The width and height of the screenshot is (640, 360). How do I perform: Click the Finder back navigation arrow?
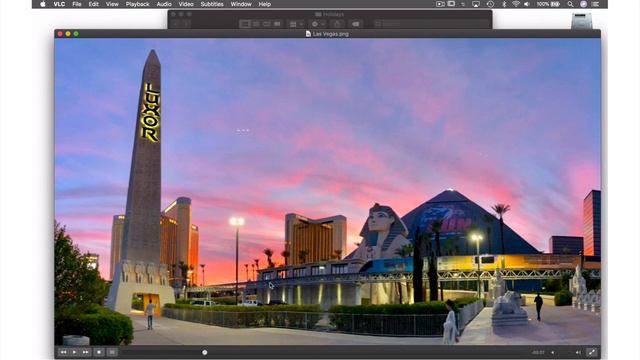tap(176, 24)
